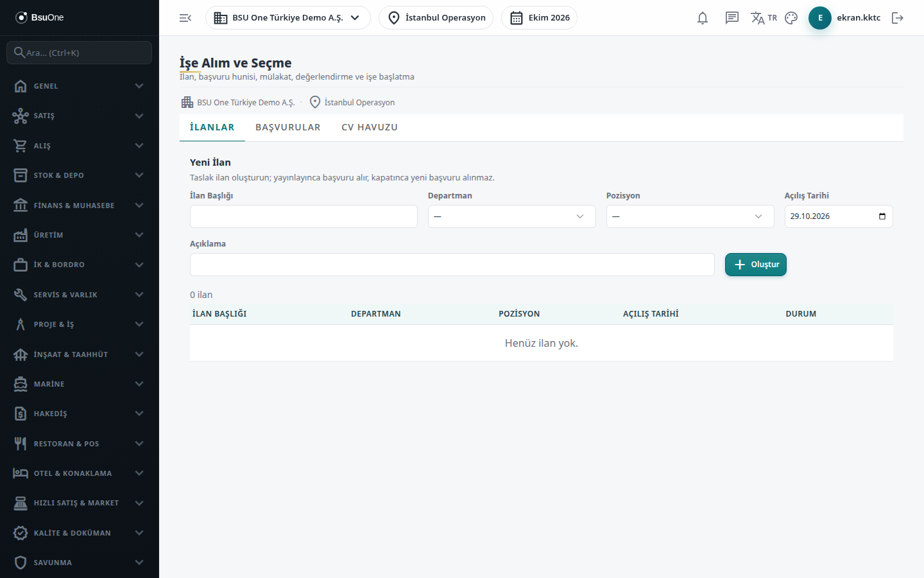Image resolution: width=924 pixels, height=578 pixels.
Task: Click the Açılış Tarihi column header
Action: click(651, 314)
